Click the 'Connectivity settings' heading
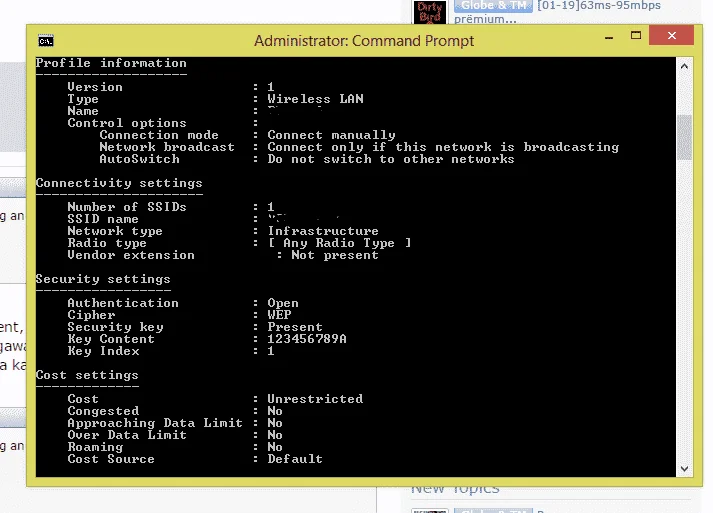This screenshot has height=513, width=713. 119,183
